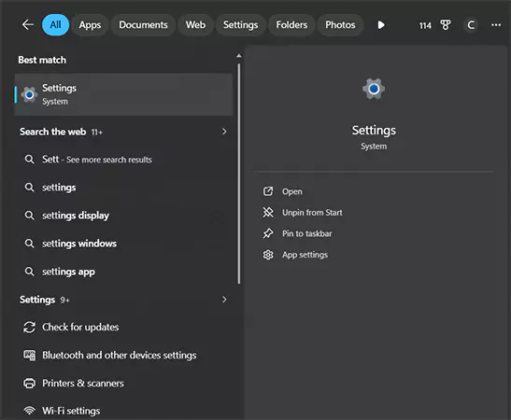The width and height of the screenshot is (511, 420).
Task: Open the C account avatar
Action: [x=471, y=25]
